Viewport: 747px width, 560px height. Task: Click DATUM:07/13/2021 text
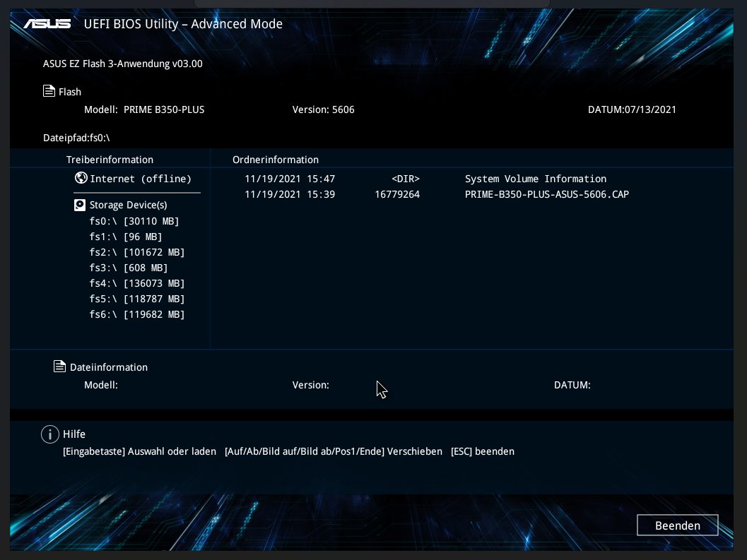(x=632, y=109)
